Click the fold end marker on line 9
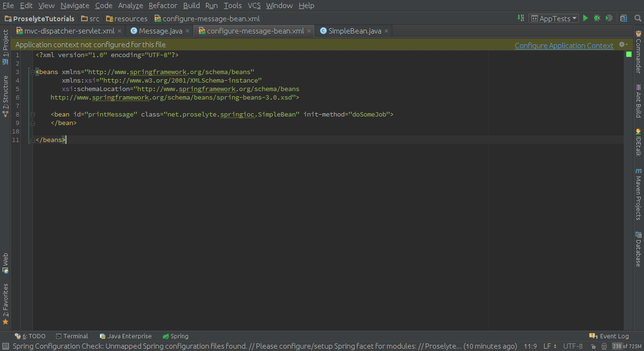This screenshot has width=644, height=351. click(33, 123)
